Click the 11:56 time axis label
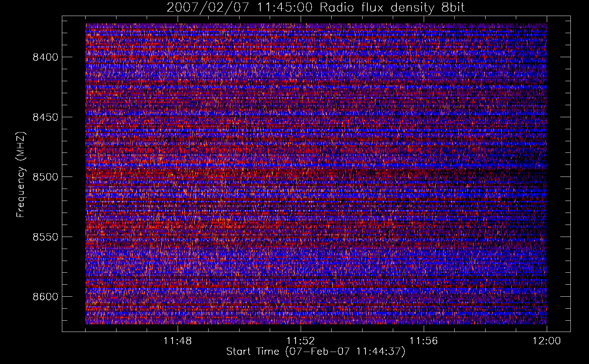589x364 pixels. click(424, 341)
